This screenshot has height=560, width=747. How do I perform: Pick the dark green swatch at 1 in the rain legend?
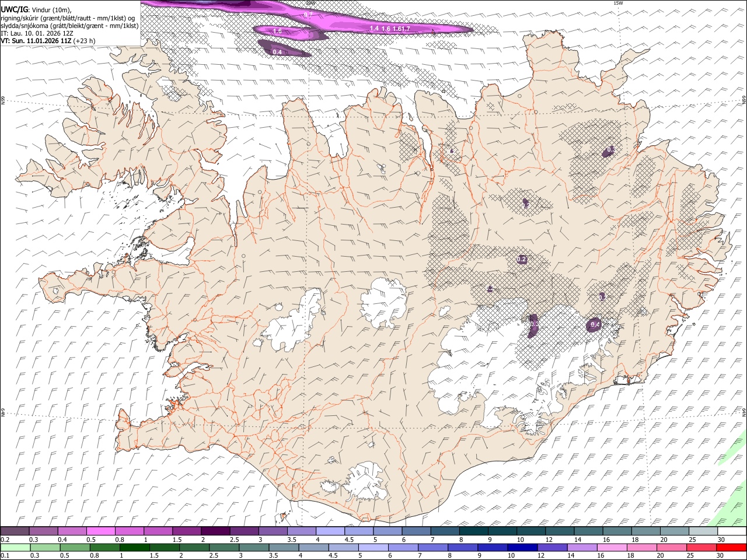(134, 547)
